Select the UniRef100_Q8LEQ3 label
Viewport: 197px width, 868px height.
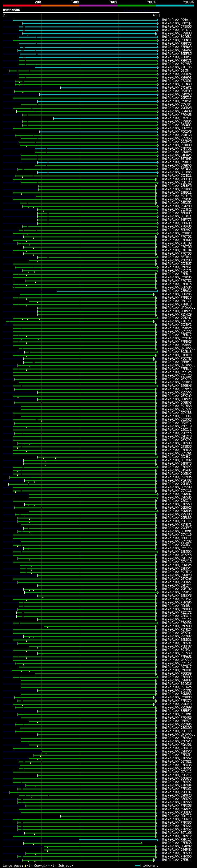177,179
